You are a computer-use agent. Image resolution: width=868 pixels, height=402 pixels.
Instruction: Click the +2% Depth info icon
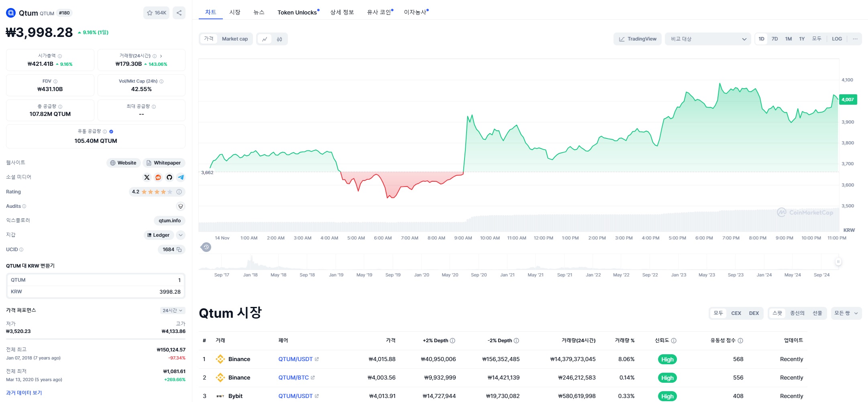coord(452,341)
